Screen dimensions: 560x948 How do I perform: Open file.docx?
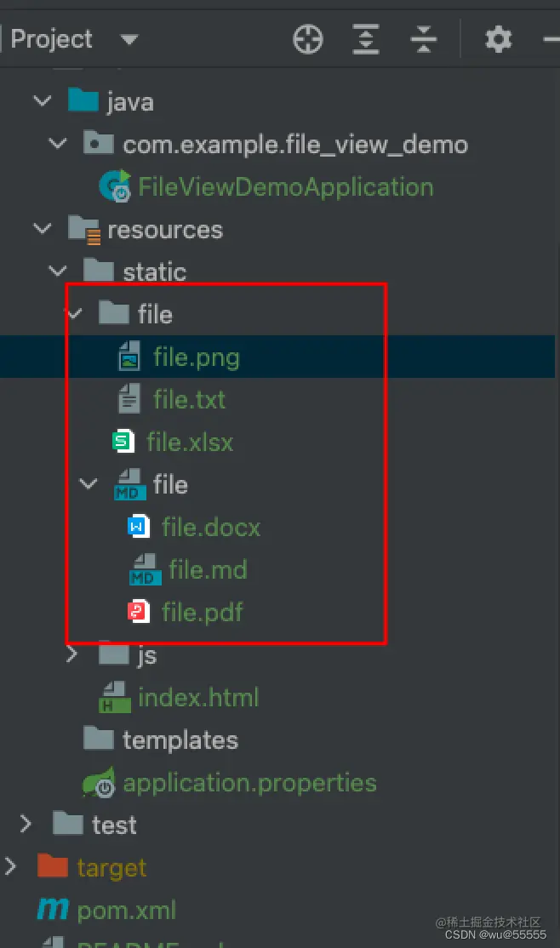211,528
